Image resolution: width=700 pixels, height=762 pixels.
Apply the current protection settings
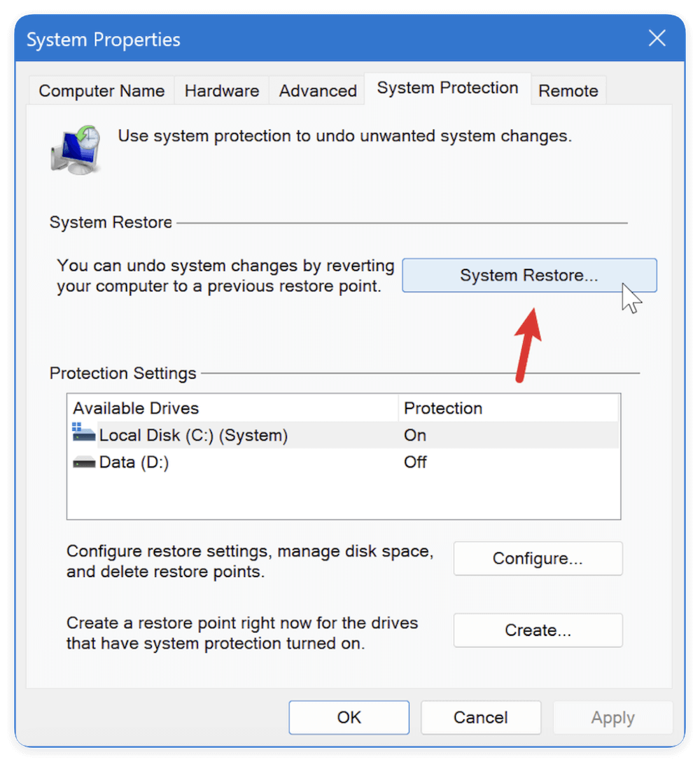(612, 717)
